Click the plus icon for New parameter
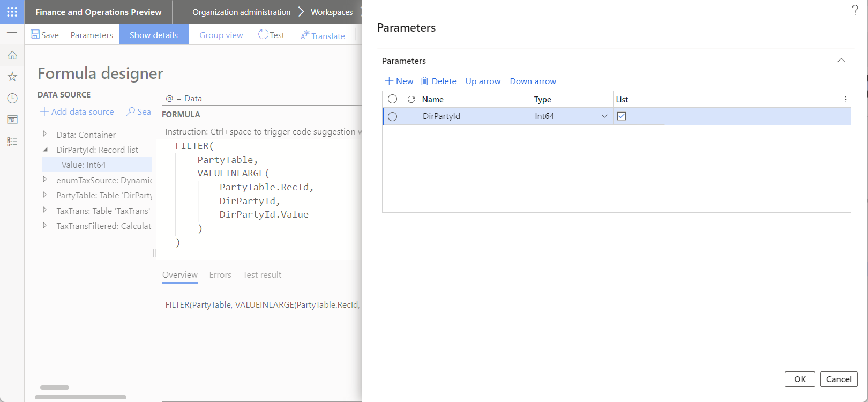868x402 pixels. 389,81
